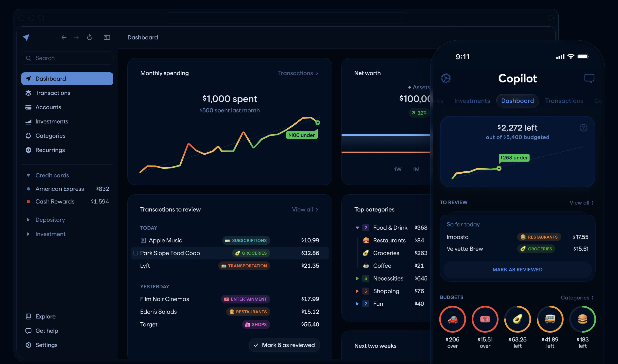
Task: Open Categories in the sidebar
Action: click(67, 136)
